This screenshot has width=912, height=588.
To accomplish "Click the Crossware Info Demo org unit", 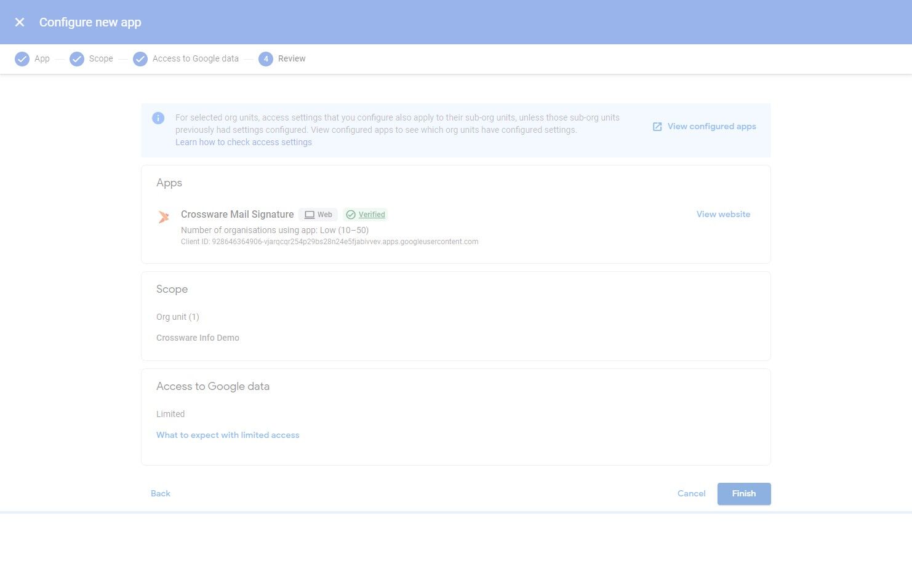I will tap(198, 338).
